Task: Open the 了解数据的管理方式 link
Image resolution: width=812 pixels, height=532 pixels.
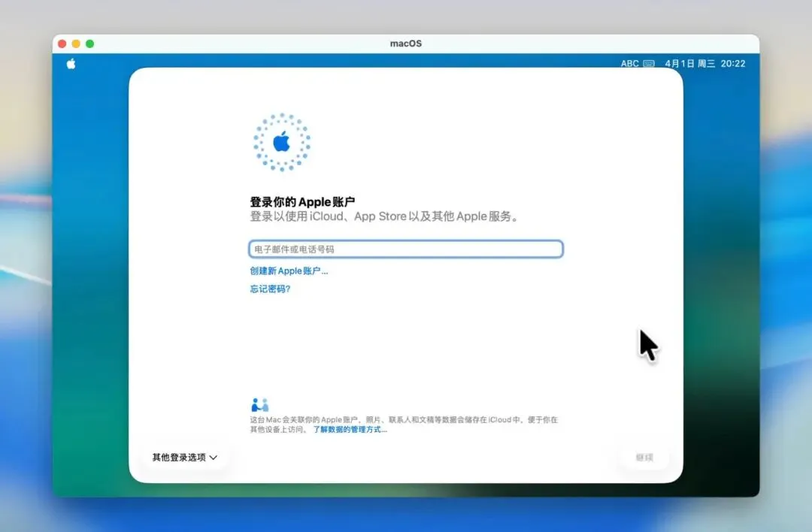Action: click(x=350, y=430)
